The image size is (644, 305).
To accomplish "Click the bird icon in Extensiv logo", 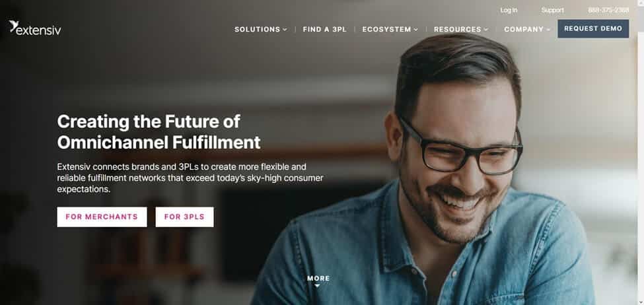I will 13,26.
